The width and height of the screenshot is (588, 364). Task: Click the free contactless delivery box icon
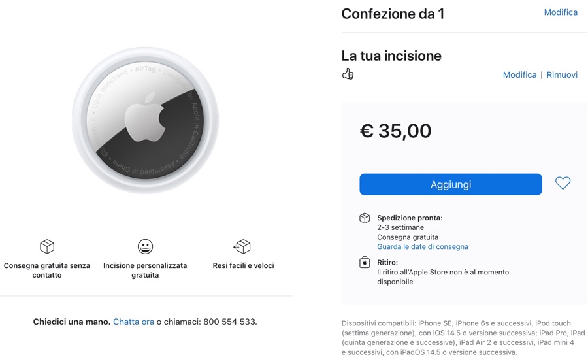click(x=47, y=246)
